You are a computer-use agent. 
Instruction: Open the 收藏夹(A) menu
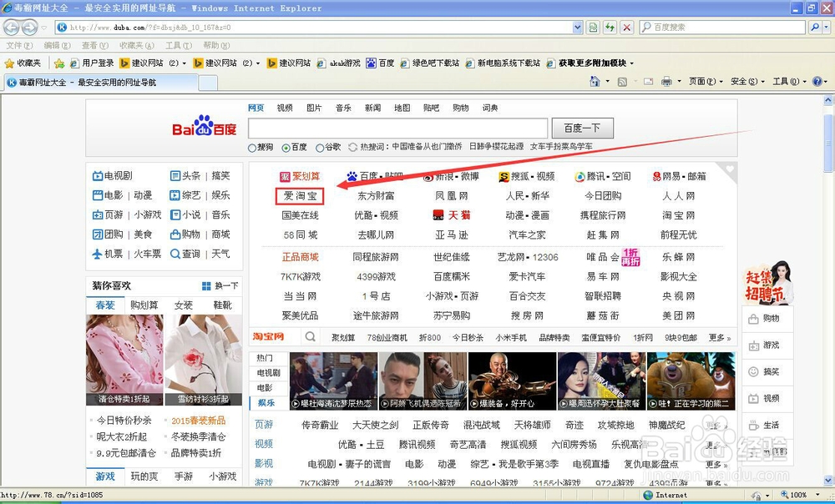click(137, 45)
